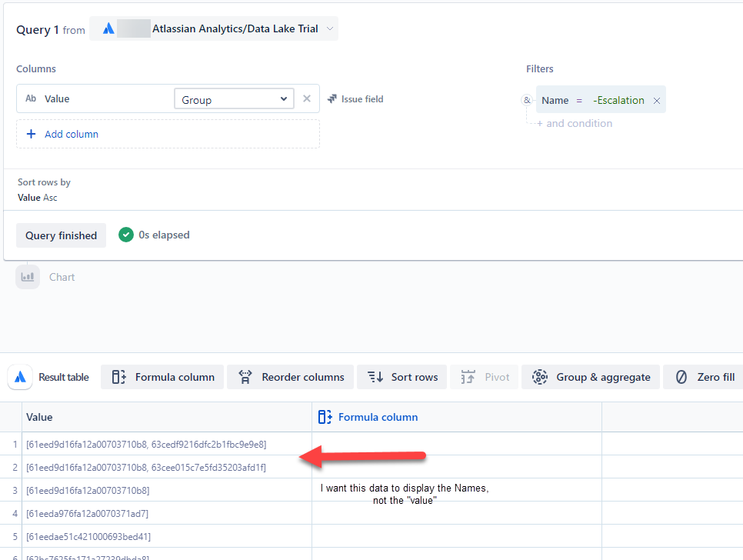Click the green query success checkmark
This screenshot has height=560, width=743.
(125, 235)
